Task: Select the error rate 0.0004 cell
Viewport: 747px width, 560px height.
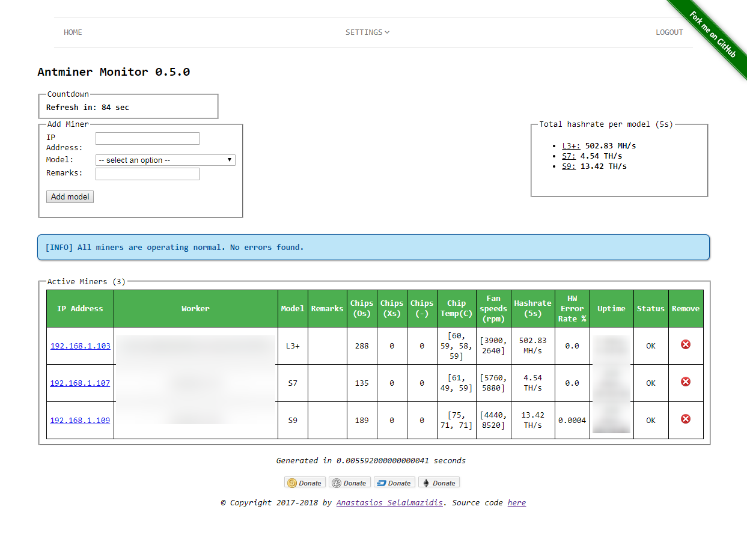Action: (572, 420)
